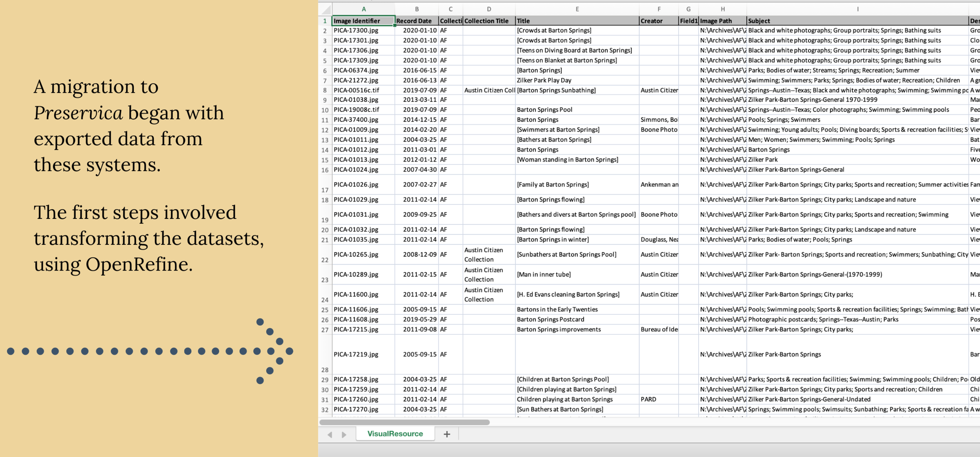The height and width of the screenshot is (457, 980).
Task: Select column G header
Action: pyautogui.click(x=688, y=9)
